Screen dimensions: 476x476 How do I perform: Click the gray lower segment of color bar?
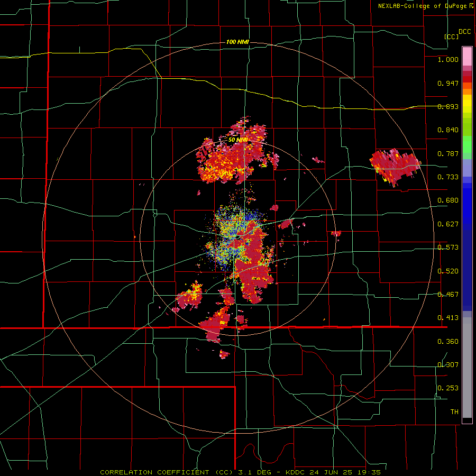coord(467,368)
